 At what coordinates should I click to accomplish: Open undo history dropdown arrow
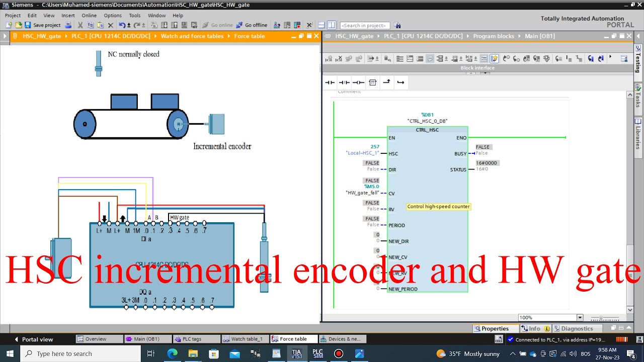(128, 25)
